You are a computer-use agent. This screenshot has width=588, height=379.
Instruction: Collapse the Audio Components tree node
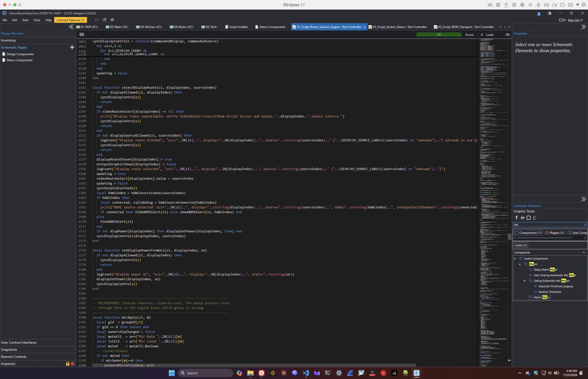(515, 259)
